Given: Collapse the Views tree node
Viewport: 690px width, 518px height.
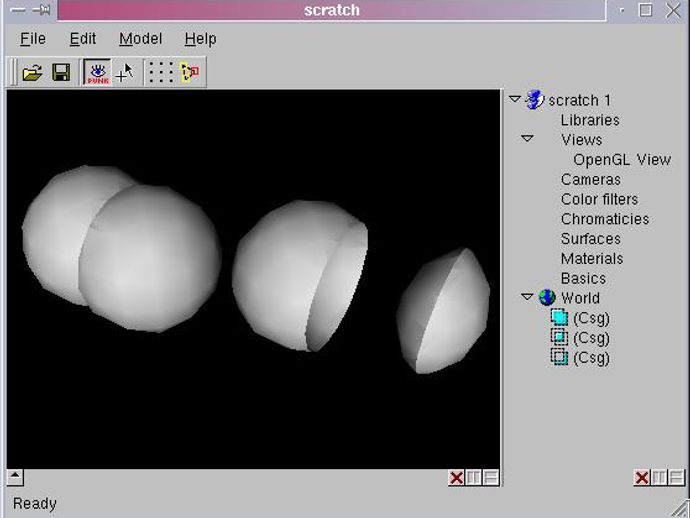Looking at the screenshot, I should (527, 139).
